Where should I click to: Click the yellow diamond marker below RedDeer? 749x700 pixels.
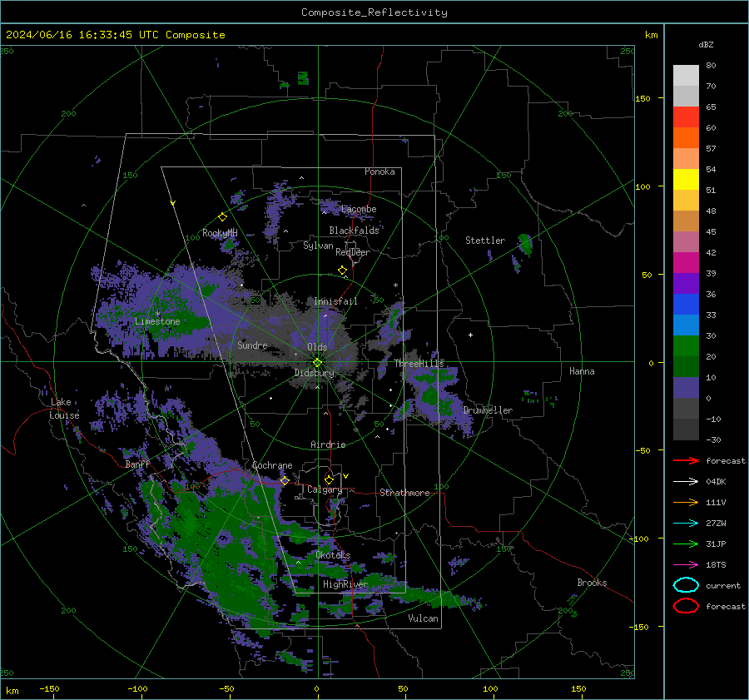point(343,271)
